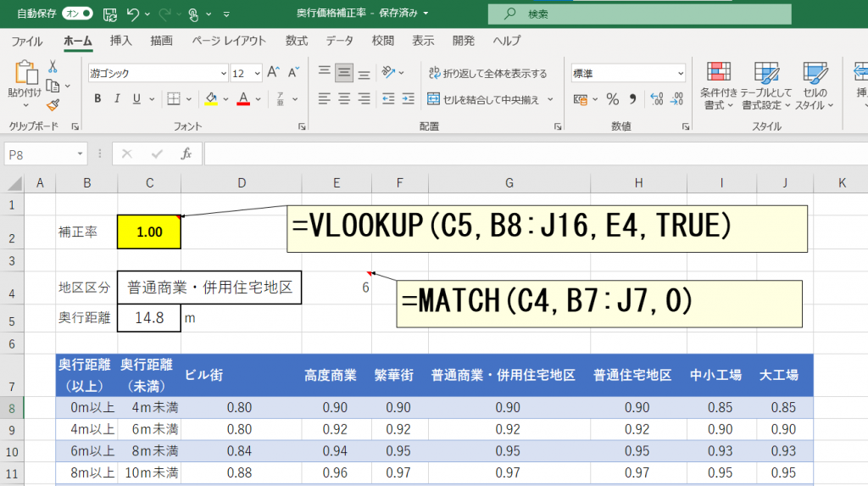Viewport: 868px width, 486px height.
Task: Click the Undo arrow icon
Action: point(132,14)
